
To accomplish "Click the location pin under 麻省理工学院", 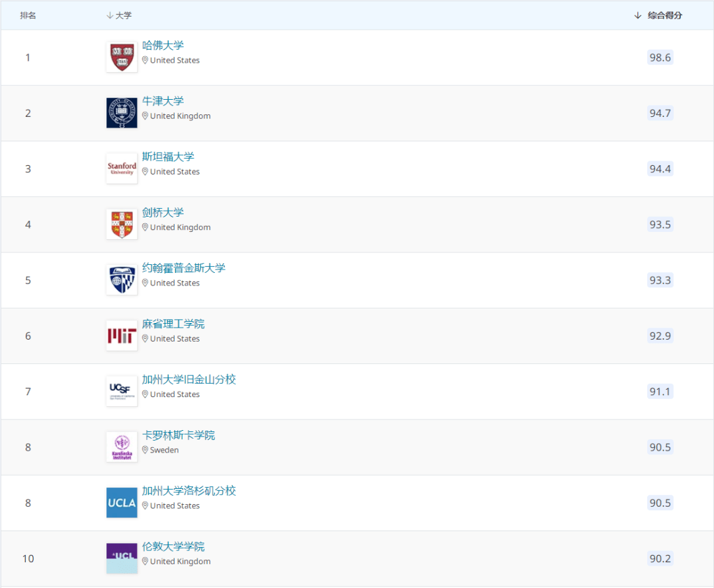I will coord(145,339).
